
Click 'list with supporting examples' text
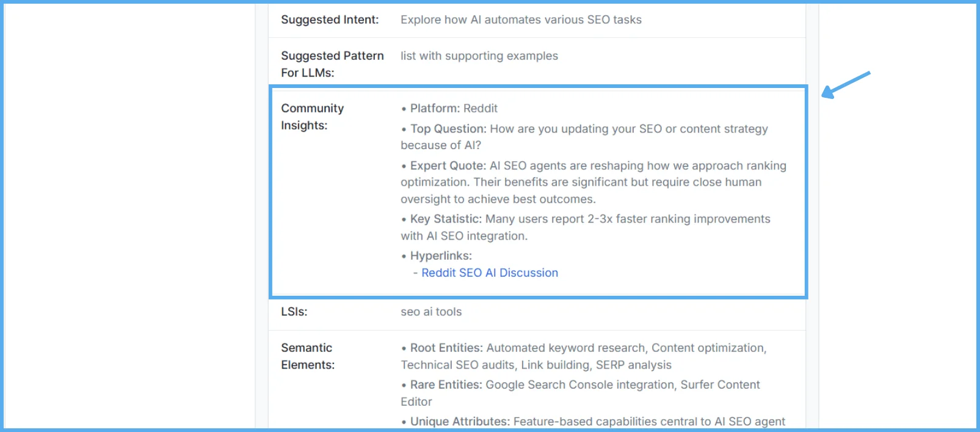pos(479,56)
